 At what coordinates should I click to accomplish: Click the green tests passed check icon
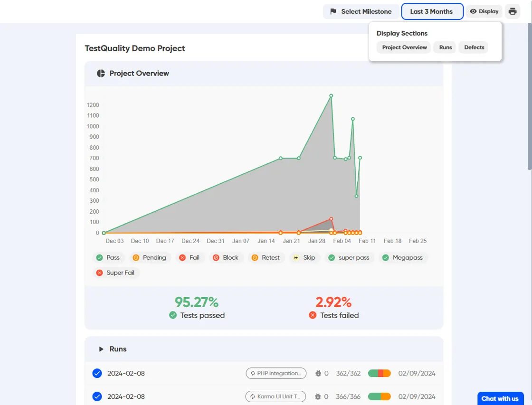[173, 315]
